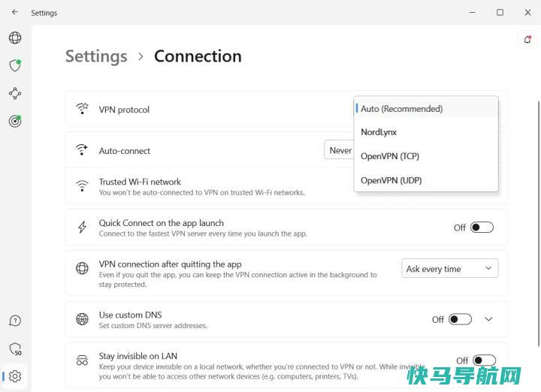This screenshot has height=392, width=541.
Task: Click the Settings breadcrumb link
Action: (x=96, y=56)
